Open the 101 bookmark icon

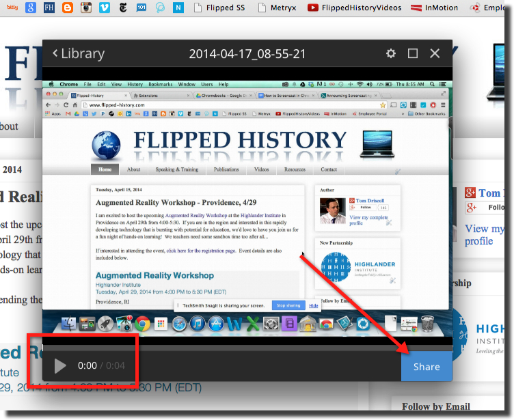coord(141,8)
